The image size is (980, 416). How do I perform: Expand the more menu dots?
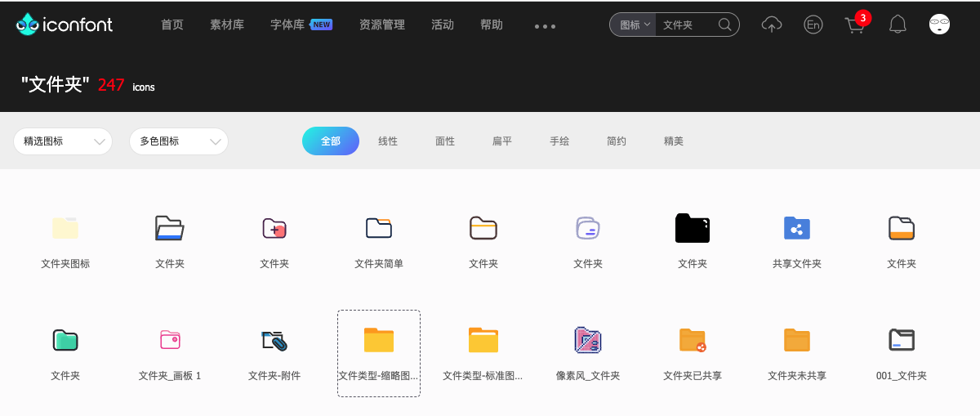545,26
